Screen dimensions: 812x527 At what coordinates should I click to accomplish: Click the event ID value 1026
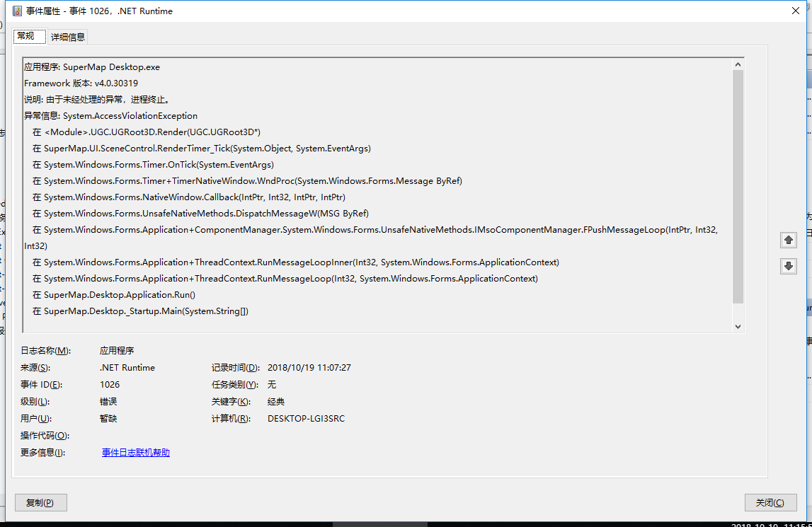pyautogui.click(x=110, y=385)
